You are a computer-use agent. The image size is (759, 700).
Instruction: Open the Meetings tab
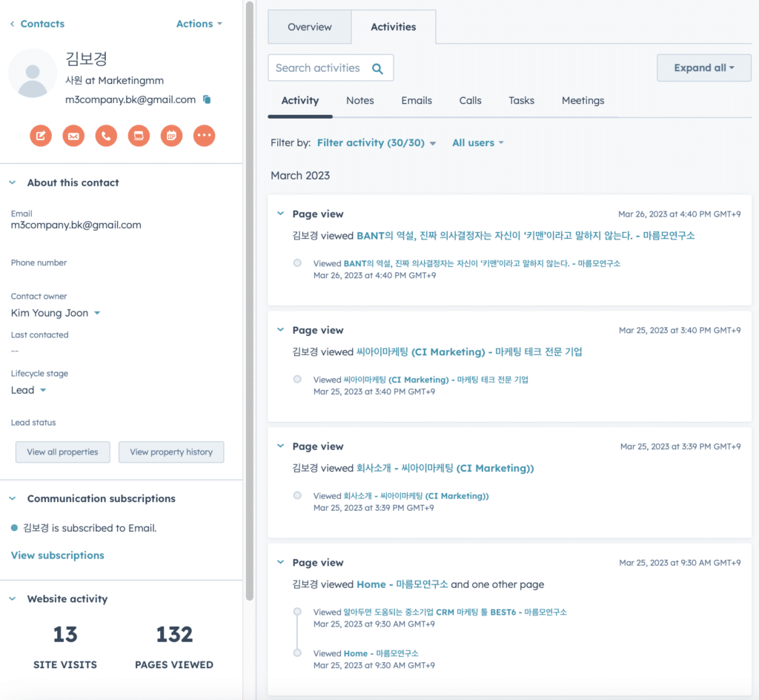583,101
